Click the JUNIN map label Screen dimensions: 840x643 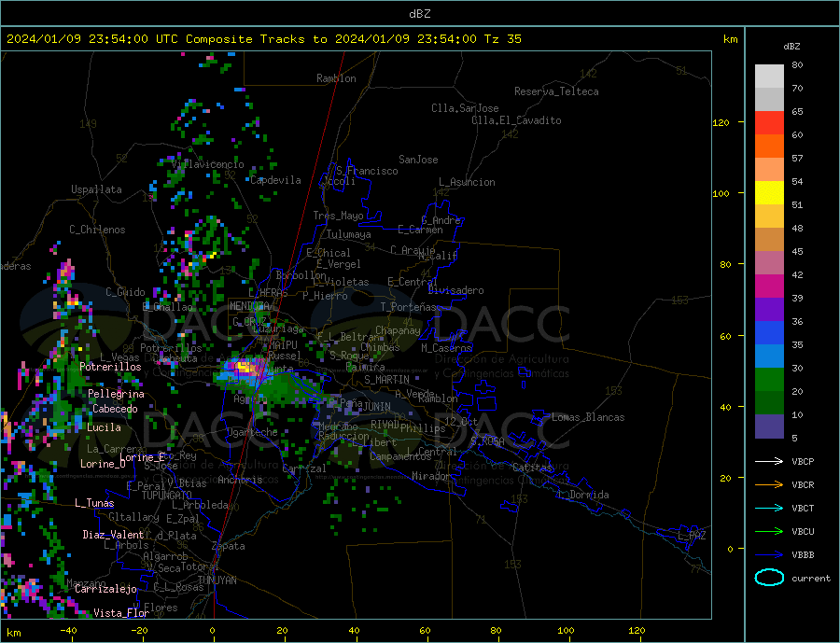pos(377,407)
